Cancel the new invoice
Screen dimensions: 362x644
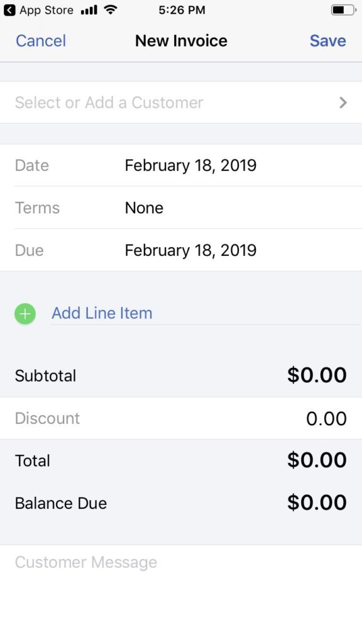[x=41, y=41]
